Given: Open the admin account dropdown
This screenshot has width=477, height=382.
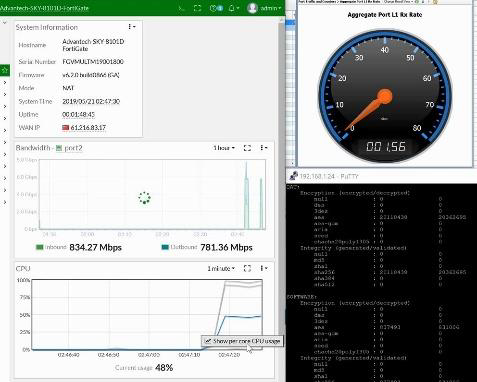Looking at the screenshot, I should [271, 8].
